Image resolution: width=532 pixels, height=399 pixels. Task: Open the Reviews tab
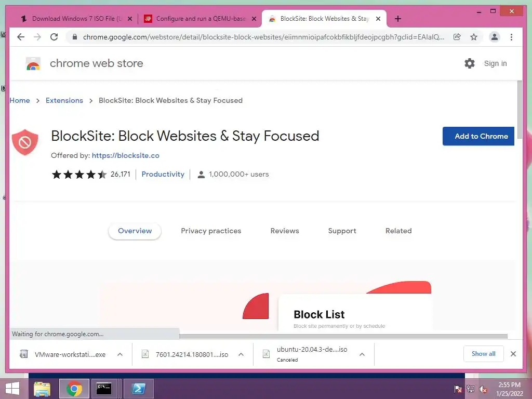coord(285,231)
